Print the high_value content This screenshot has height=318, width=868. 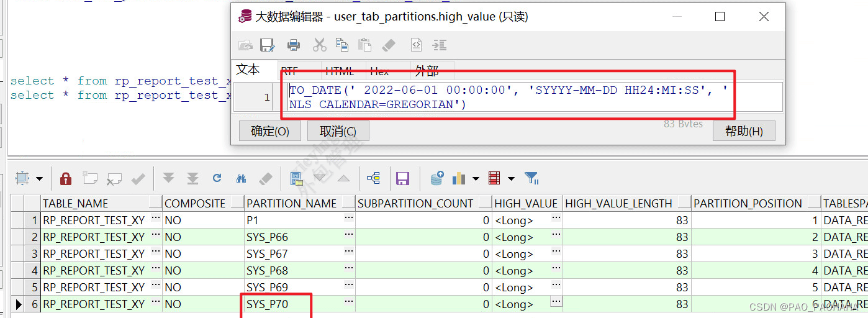(294, 45)
